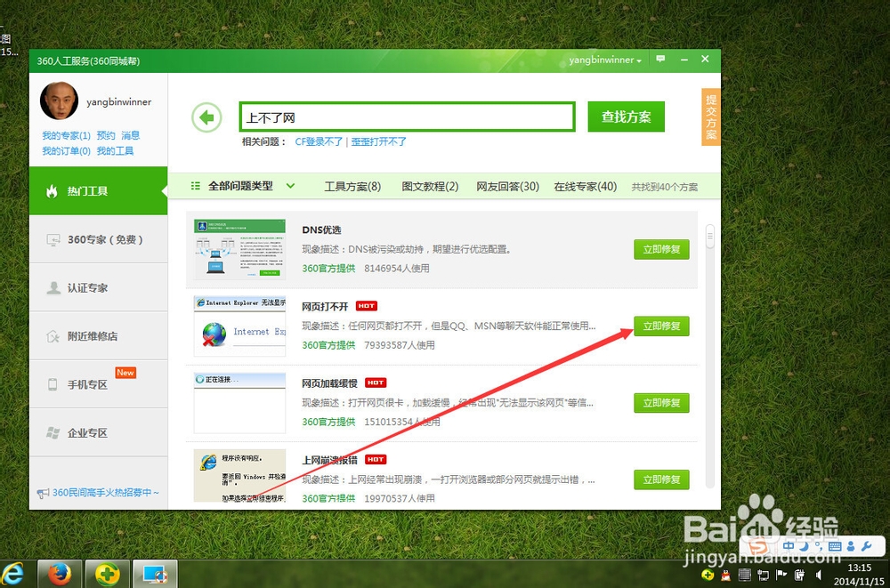Open Internet Explorer from the taskbar
This screenshot has height=588, width=890.
[x=12, y=574]
